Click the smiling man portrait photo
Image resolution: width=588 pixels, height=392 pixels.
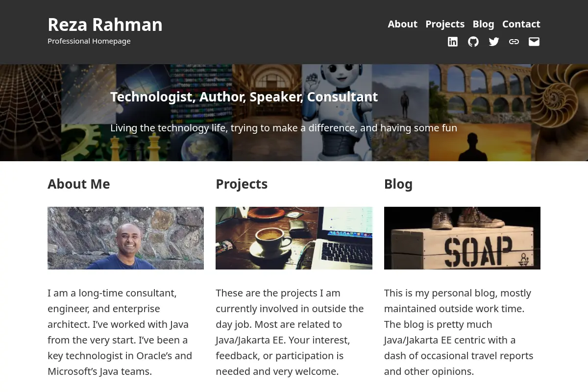pos(125,238)
